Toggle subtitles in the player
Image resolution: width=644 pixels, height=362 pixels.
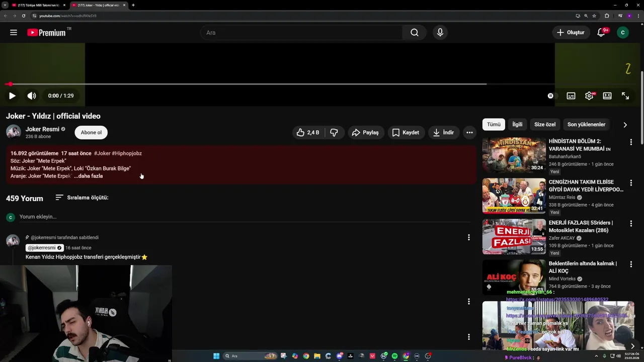click(x=571, y=96)
